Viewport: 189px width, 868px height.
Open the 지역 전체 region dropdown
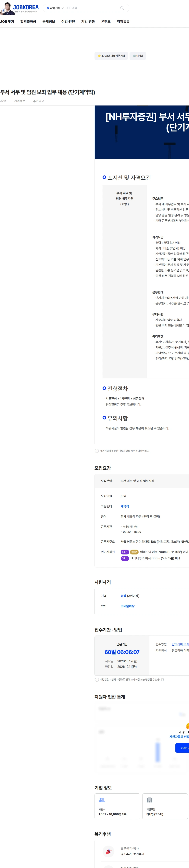tap(55, 8)
